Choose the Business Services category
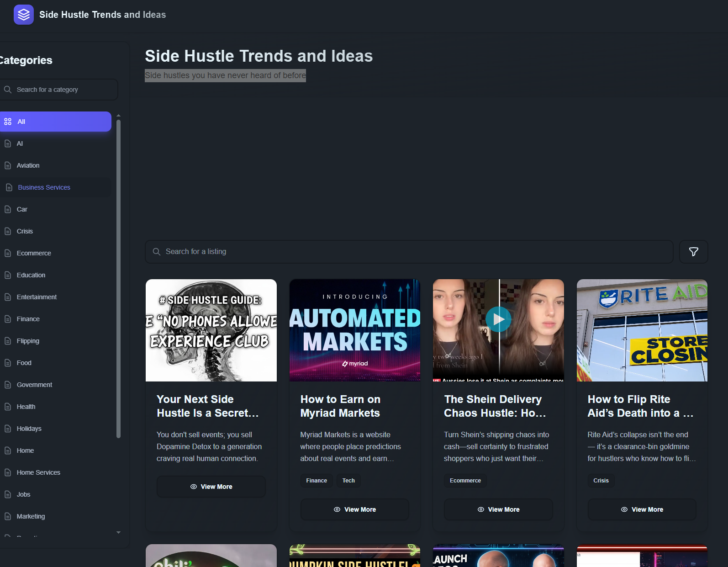Screen dimensions: 728x567 click(x=55, y=187)
